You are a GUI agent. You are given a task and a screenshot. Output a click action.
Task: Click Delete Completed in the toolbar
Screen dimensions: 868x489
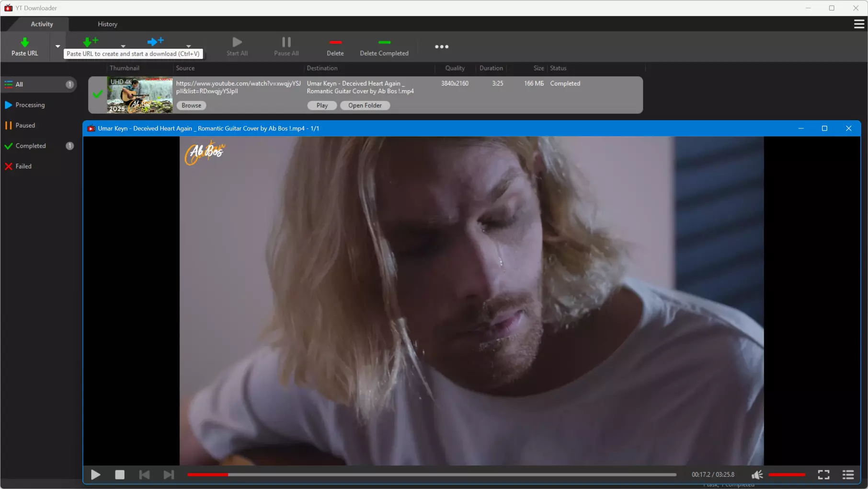[384, 47]
